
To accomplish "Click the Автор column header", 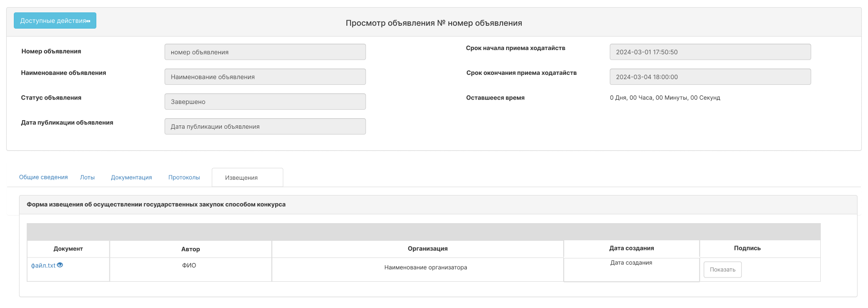I will pyautogui.click(x=191, y=249).
